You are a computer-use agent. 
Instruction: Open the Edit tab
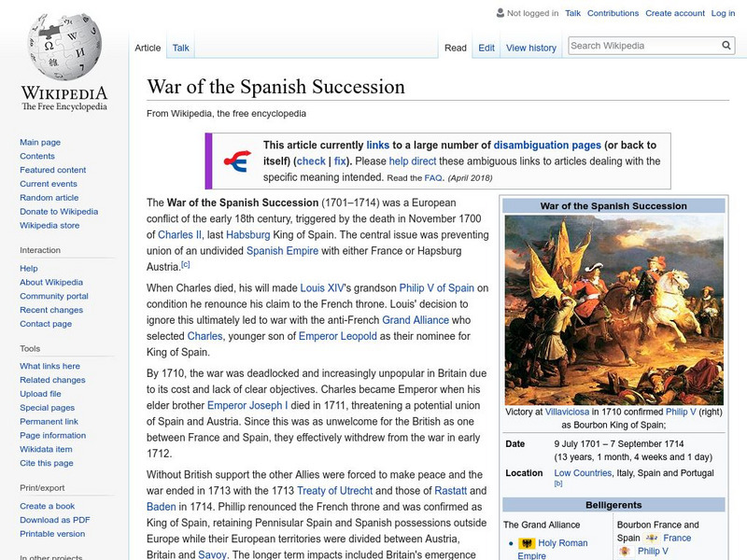click(x=486, y=47)
